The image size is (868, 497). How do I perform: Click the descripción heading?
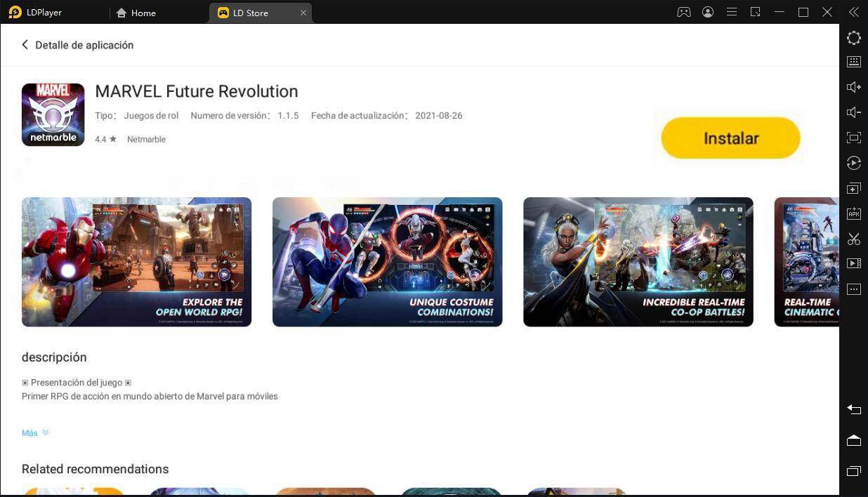[54, 357]
